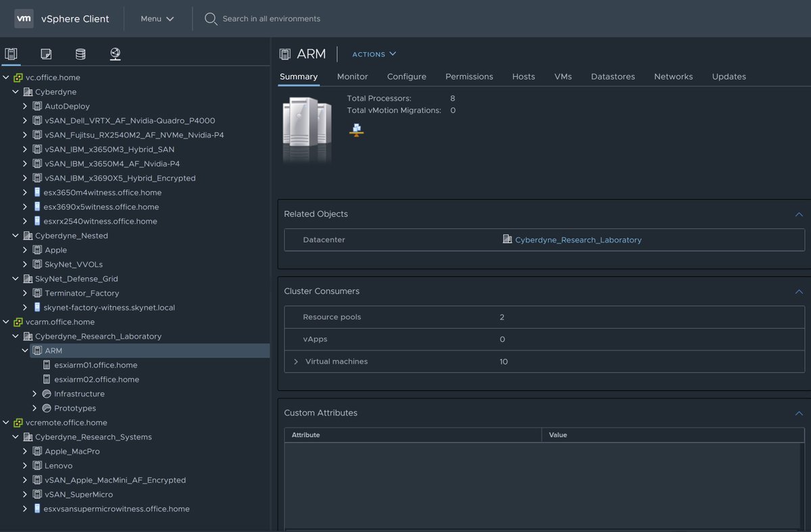This screenshot has width=811, height=532.
Task: Click the skynet-factory-witness host icon
Action: pyautogui.click(x=37, y=308)
